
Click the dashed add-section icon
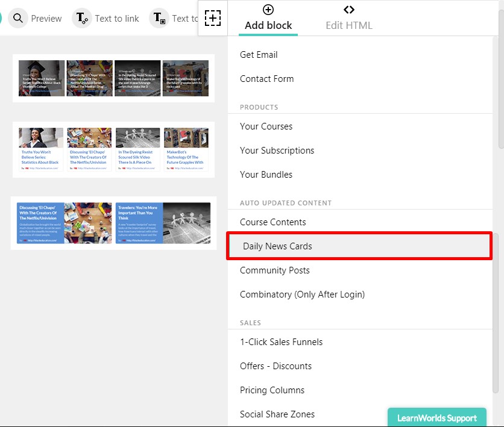tap(213, 18)
